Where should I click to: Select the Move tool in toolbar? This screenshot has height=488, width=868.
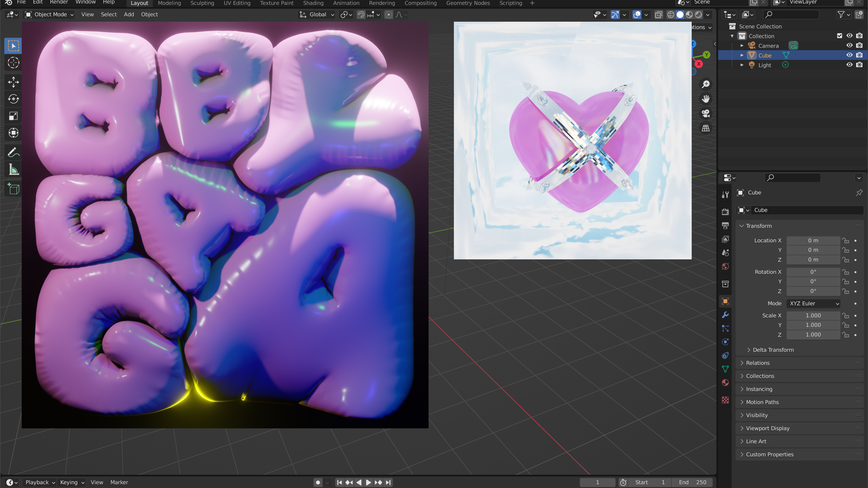13,82
